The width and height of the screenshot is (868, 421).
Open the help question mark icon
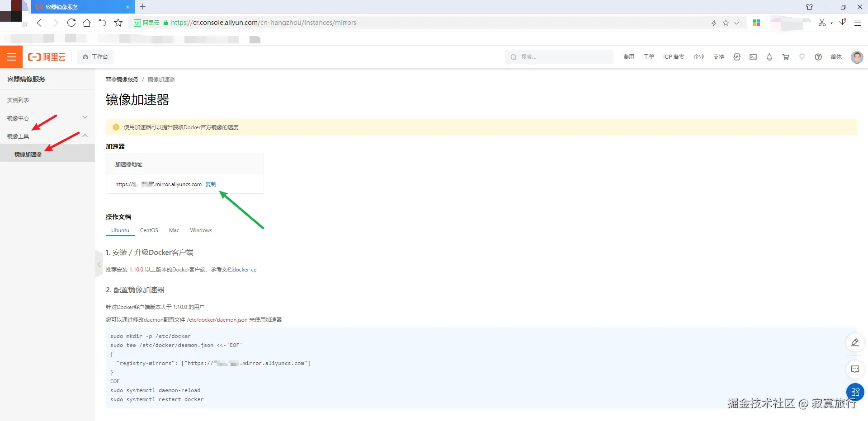click(818, 57)
